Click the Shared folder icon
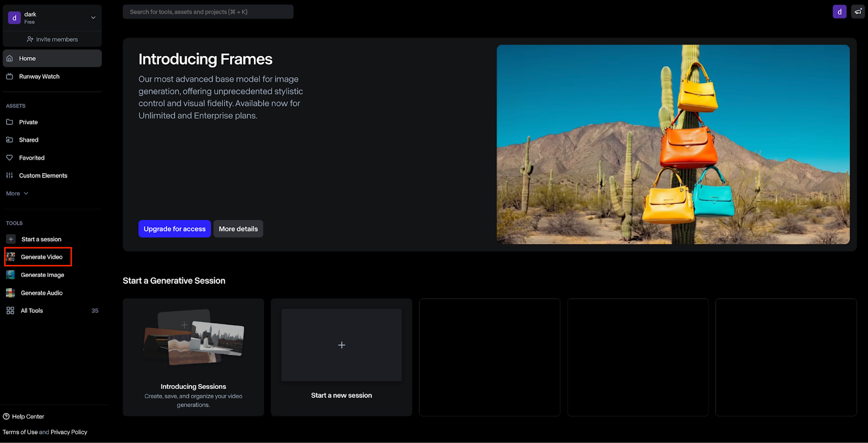 click(9, 140)
